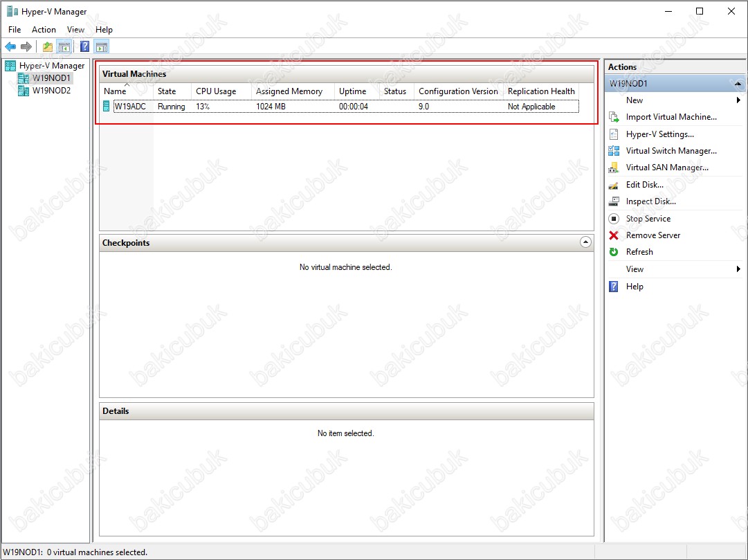The width and height of the screenshot is (748, 560).
Task: Click Import Virtual Machine... action
Action: [x=671, y=117]
